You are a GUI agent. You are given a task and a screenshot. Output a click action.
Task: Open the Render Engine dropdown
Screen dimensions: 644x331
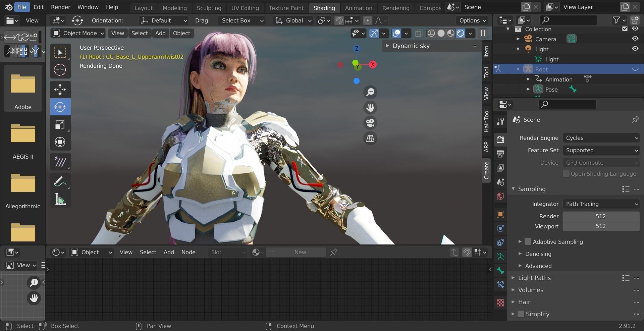pos(601,138)
